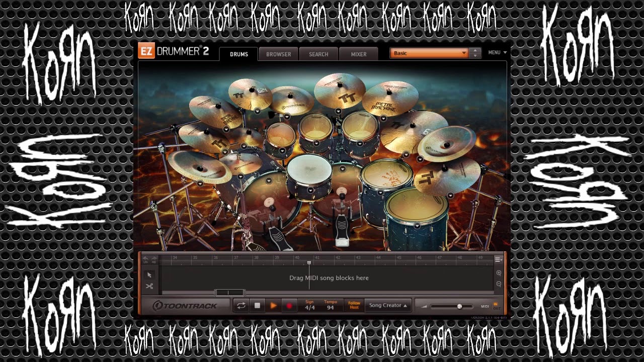Zoom out on the song track timeline
The height and width of the screenshot is (362, 644).
click(x=499, y=284)
